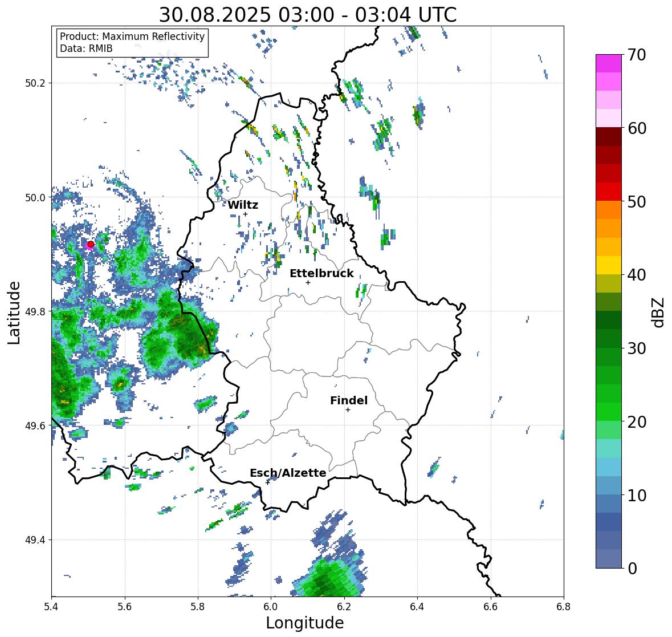Click the dark red colorbar segment below 60
672x637 pixels.
tap(609, 137)
